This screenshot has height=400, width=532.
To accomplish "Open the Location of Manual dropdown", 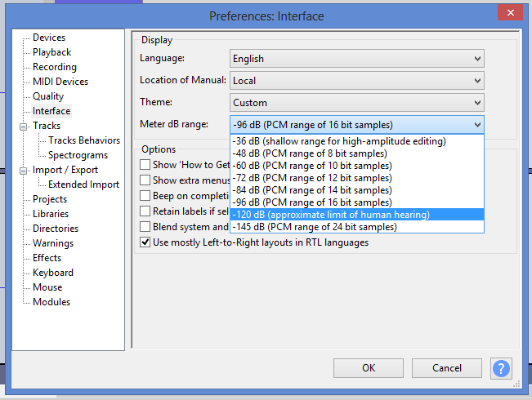I will [357, 81].
